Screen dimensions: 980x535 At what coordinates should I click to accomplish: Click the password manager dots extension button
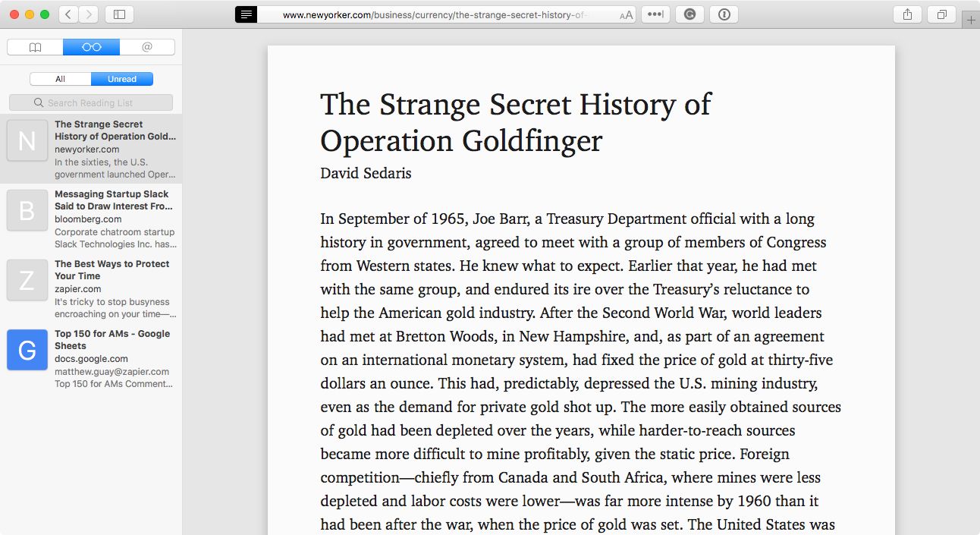(655, 14)
